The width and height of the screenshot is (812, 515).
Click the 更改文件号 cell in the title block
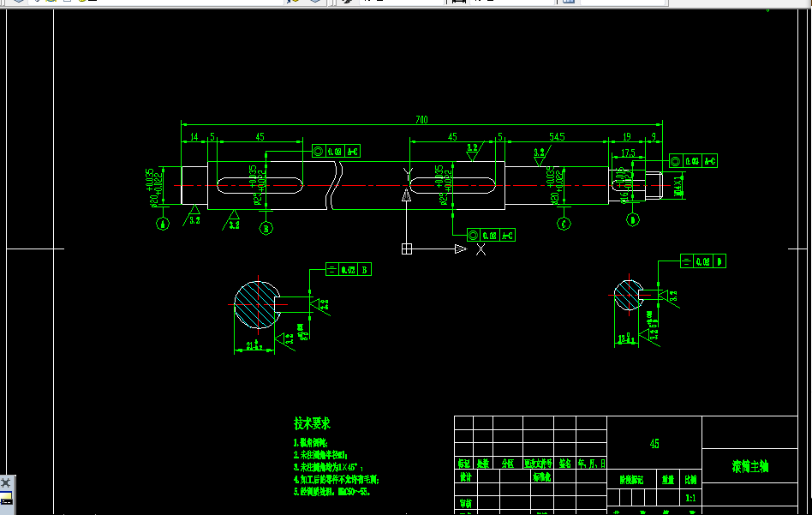click(x=538, y=464)
